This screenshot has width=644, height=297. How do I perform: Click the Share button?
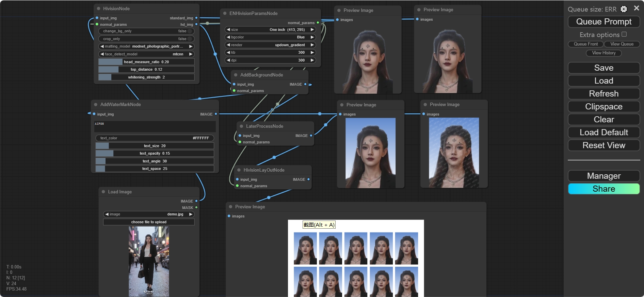click(x=604, y=189)
